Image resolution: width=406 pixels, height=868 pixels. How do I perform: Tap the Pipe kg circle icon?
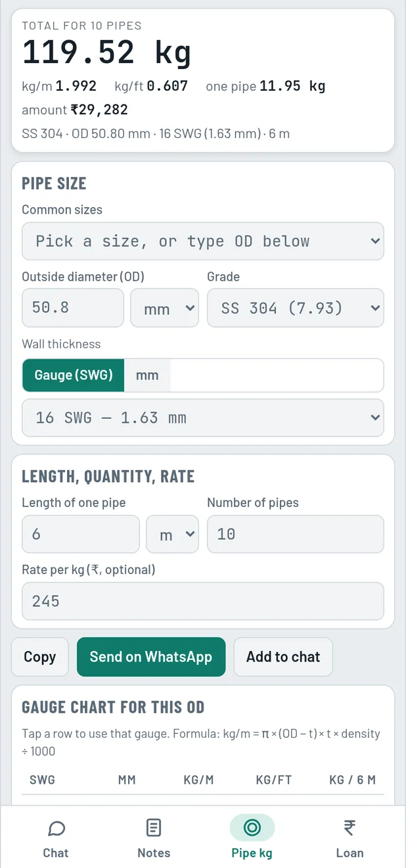[x=252, y=828]
